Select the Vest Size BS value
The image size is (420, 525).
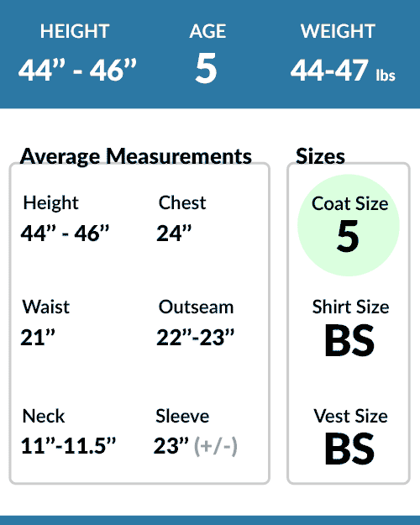349,449
